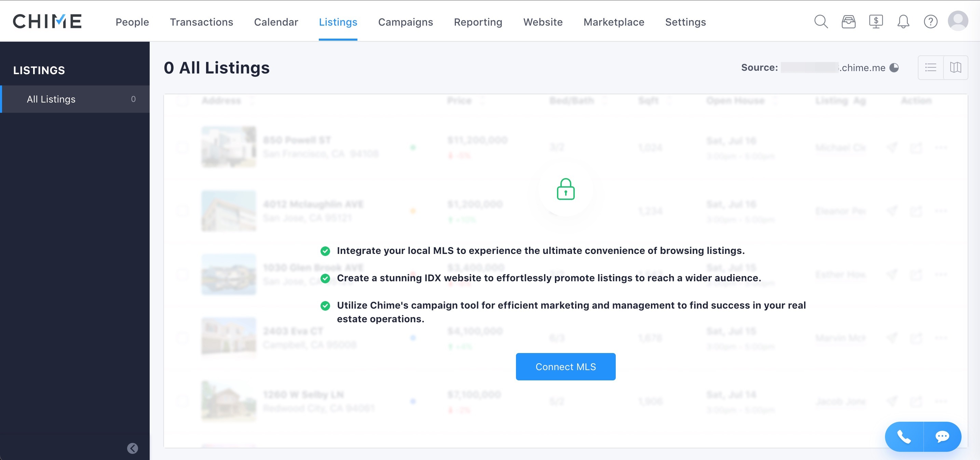Open the user profile avatar
980x460 pixels.
958,21
